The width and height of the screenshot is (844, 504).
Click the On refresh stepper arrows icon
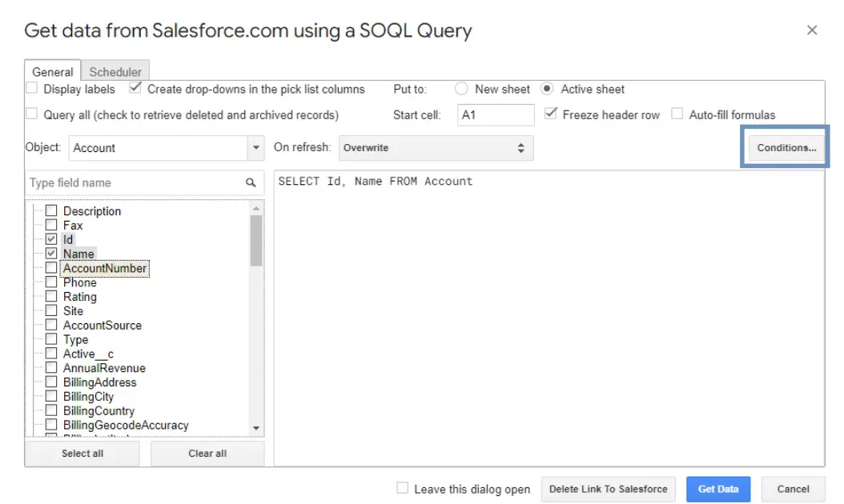pos(521,147)
